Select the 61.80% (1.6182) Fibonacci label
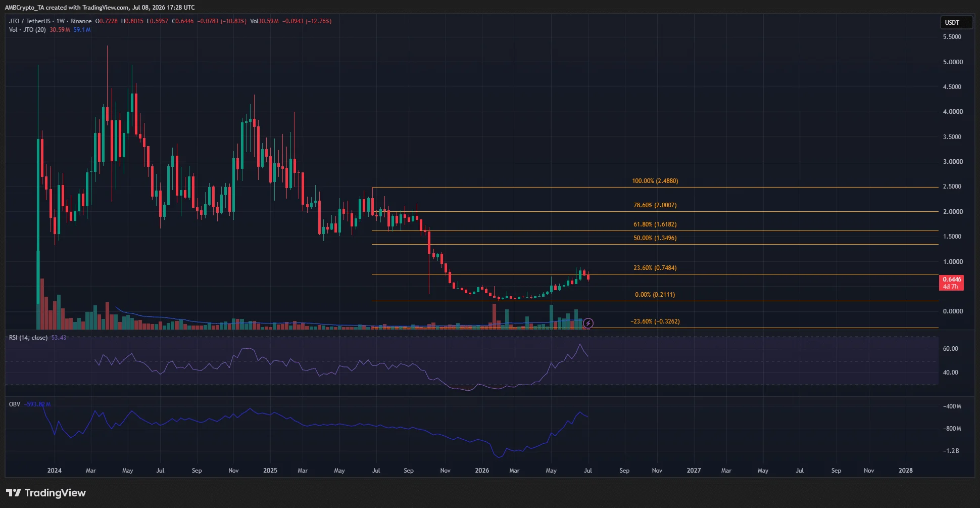980x508 pixels. [x=655, y=224]
